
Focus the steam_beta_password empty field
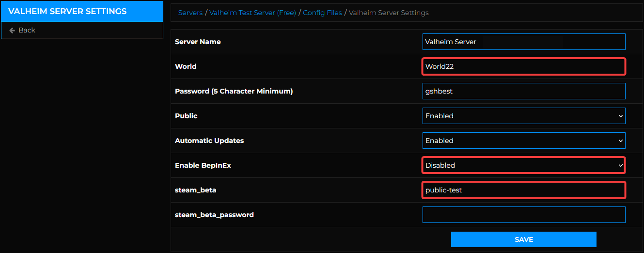523,215
